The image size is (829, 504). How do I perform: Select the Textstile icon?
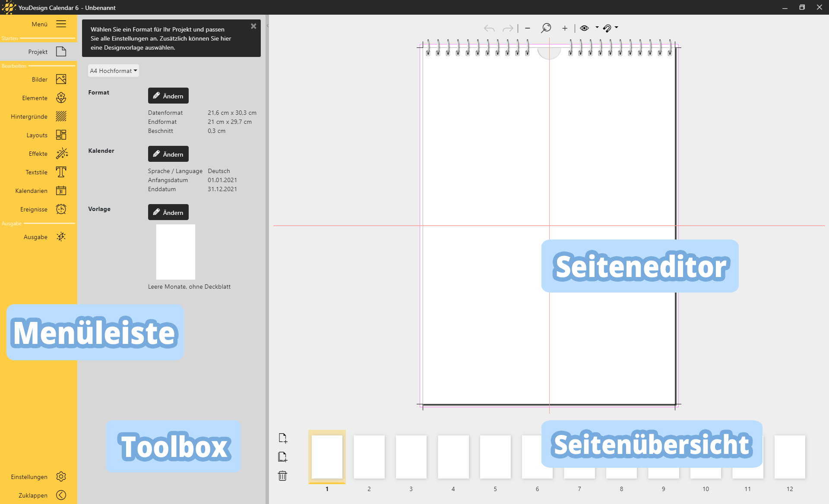(x=61, y=172)
